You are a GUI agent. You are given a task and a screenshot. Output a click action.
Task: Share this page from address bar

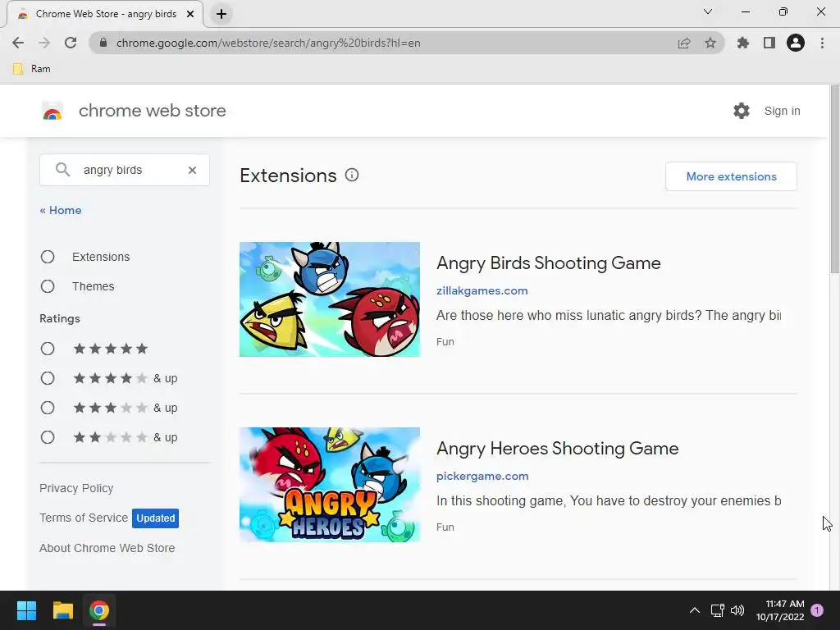tap(684, 43)
